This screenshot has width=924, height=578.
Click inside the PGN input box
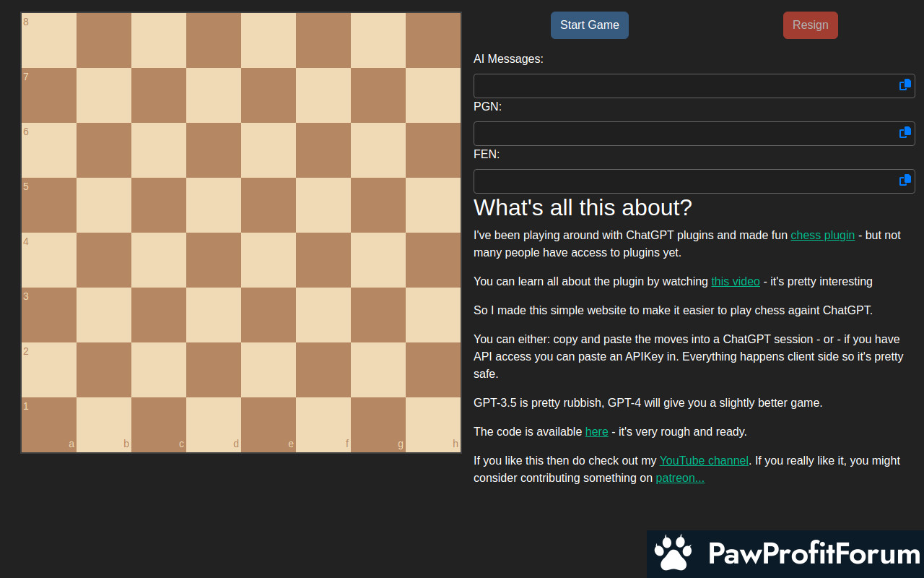682,134
